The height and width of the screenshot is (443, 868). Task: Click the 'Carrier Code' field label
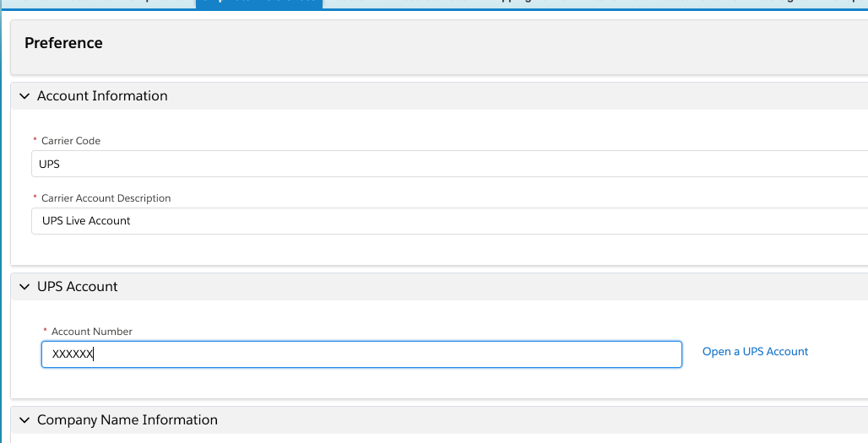click(x=71, y=140)
